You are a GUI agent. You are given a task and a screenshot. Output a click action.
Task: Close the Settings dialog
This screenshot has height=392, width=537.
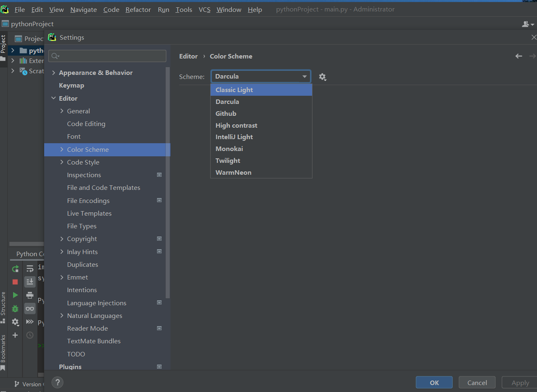533,37
